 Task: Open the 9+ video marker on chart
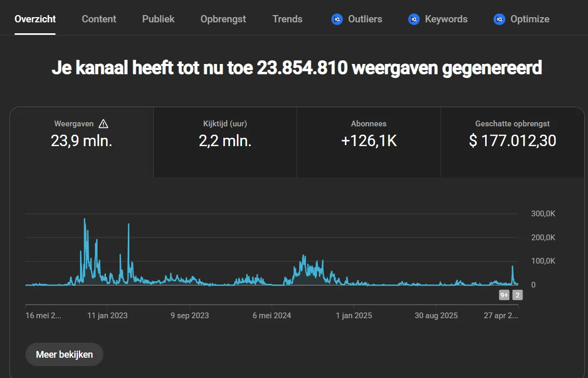point(504,295)
